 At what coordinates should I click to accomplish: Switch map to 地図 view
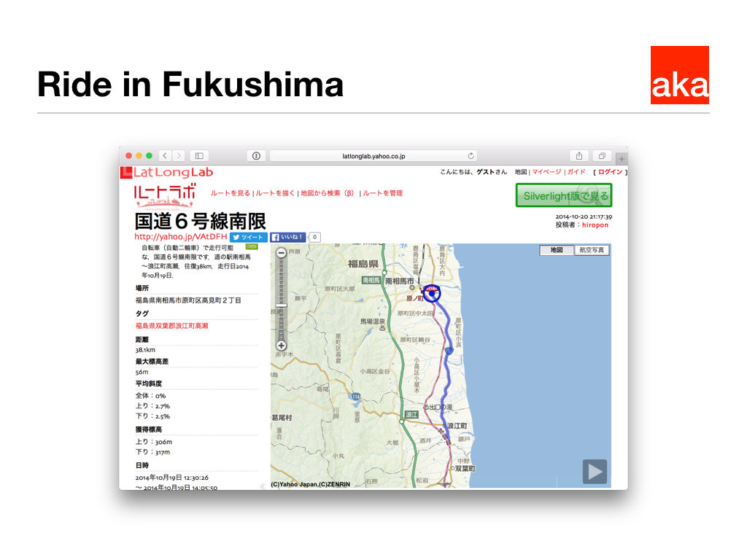pyautogui.click(x=557, y=250)
